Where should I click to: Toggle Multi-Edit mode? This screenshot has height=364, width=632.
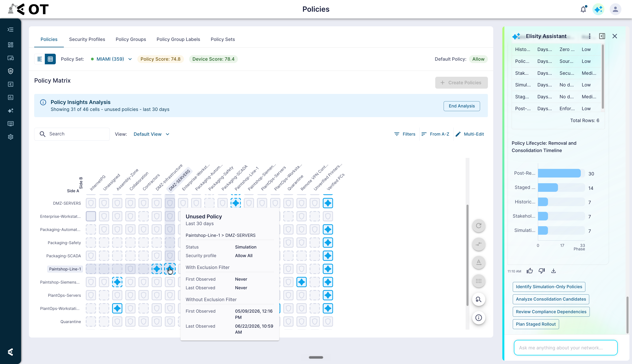tap(470, 134)
